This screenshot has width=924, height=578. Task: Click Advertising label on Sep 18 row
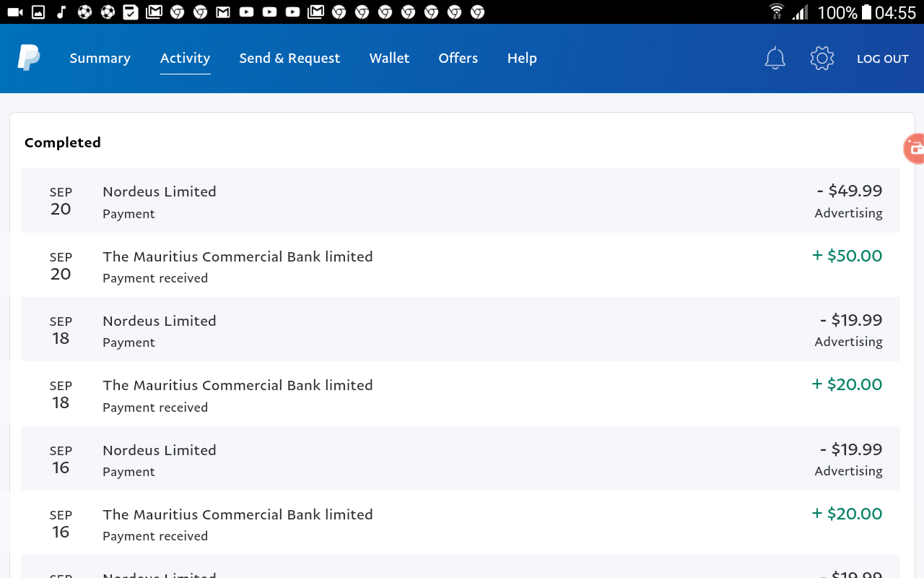click(848, 342)
